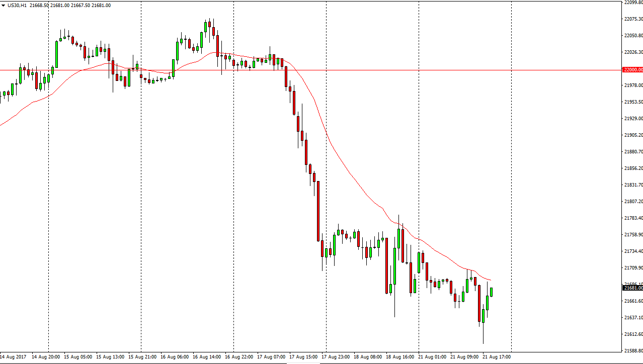
Task: Click the US30,H1 symbol title text
Action: click(17, 5)
